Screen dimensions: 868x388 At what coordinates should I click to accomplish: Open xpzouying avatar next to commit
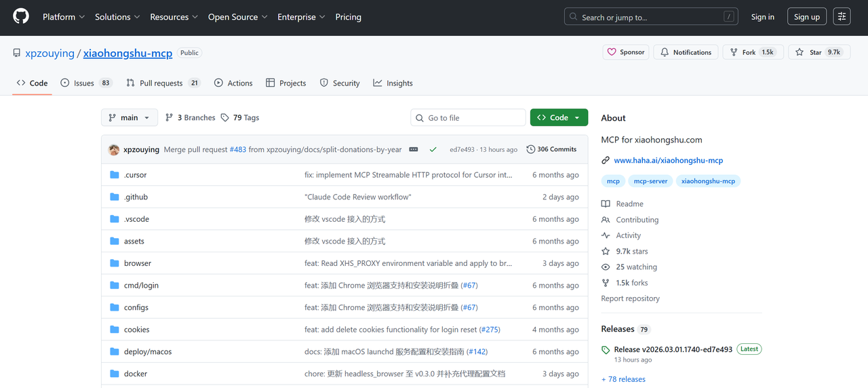pyautogui.click(x=114, y=149)
